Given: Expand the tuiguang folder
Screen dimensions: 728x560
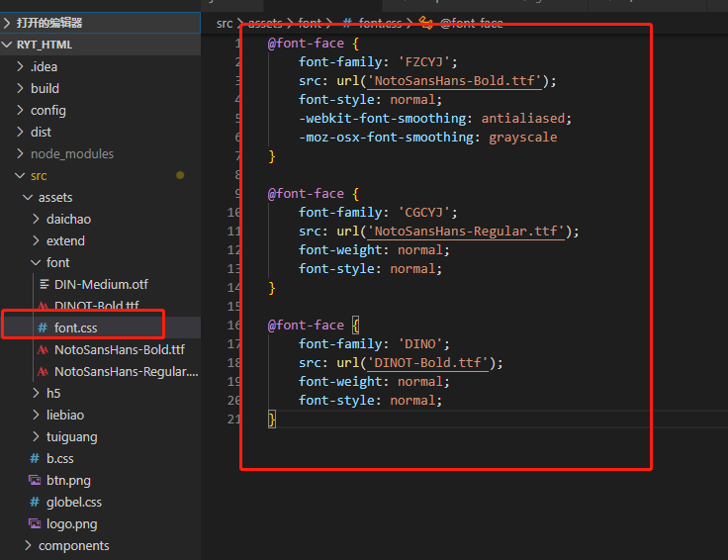Looking at the screenshot, I should coord(37,436).
